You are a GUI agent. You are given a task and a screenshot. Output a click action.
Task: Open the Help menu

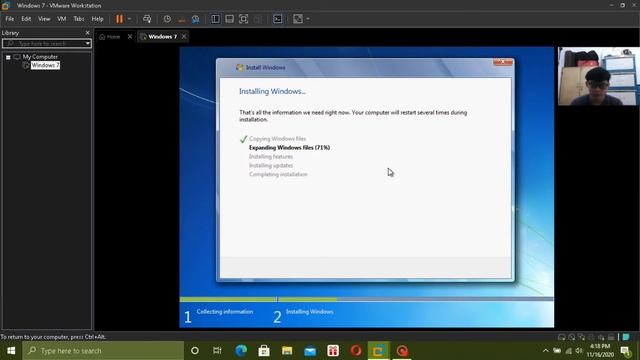pyautogui.click(x=97, y=19)
